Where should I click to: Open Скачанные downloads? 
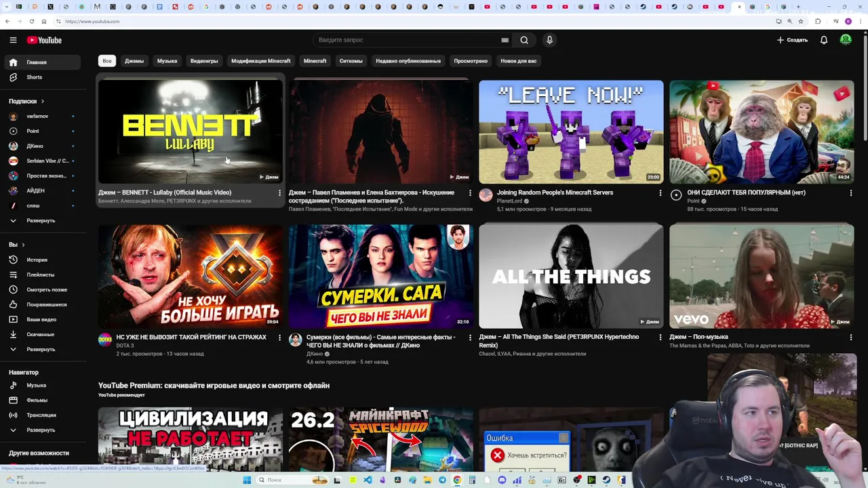click(x=43, y=334)
